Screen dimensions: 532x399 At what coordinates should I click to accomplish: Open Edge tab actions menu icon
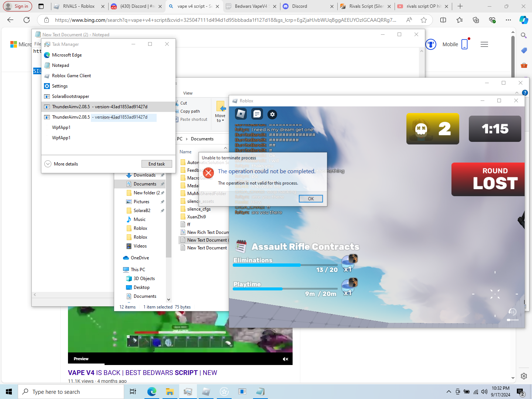(x=41, y=6)
